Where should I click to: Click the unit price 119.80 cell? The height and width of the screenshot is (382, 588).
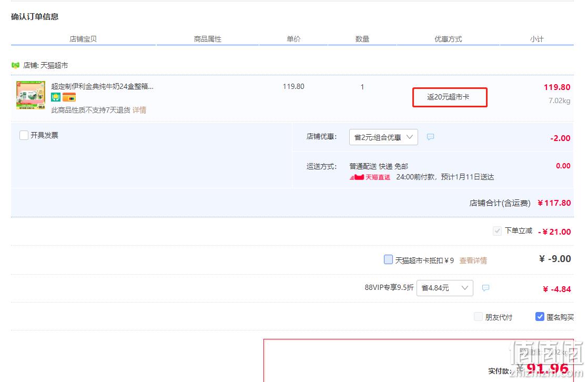point(293,86)
